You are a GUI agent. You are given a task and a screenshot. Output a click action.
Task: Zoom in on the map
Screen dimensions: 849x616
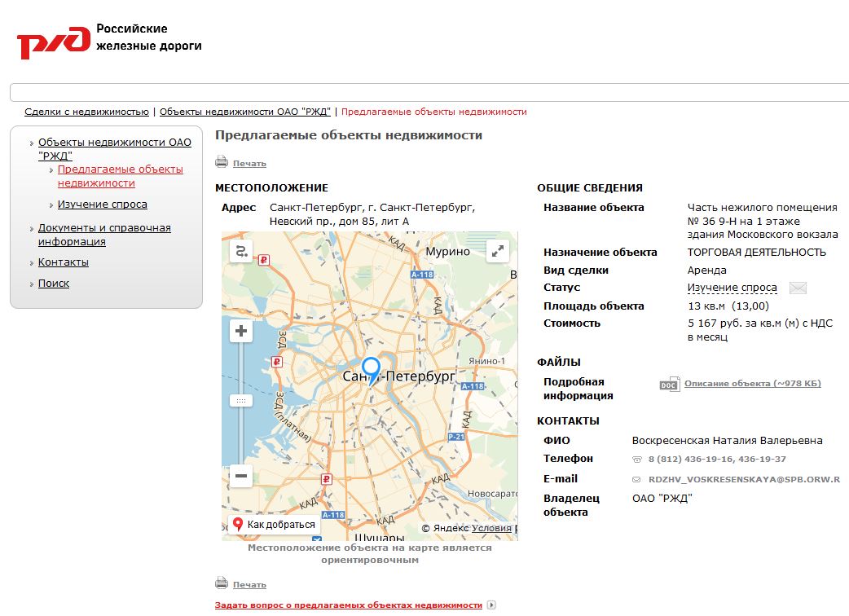[x=241, y=331]
